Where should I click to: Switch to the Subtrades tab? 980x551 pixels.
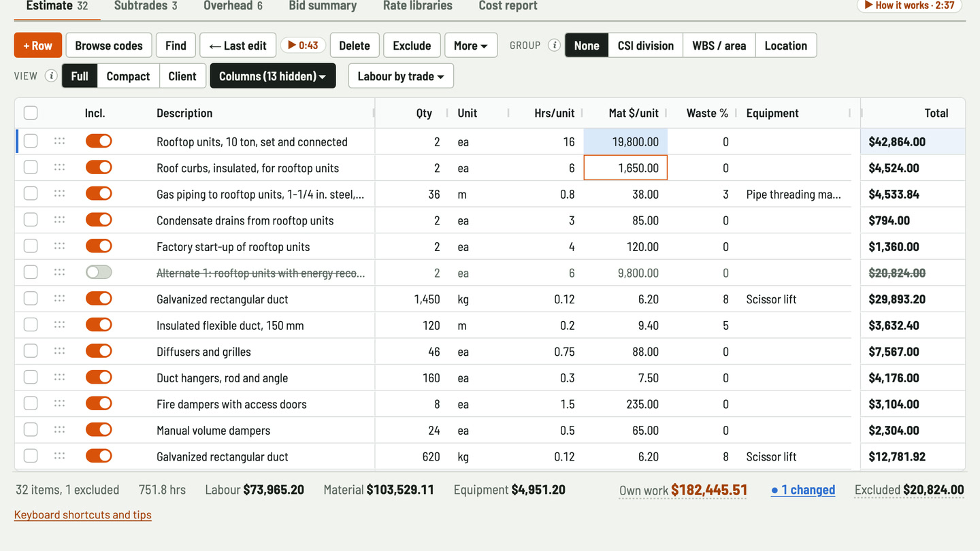pos(146,6)
